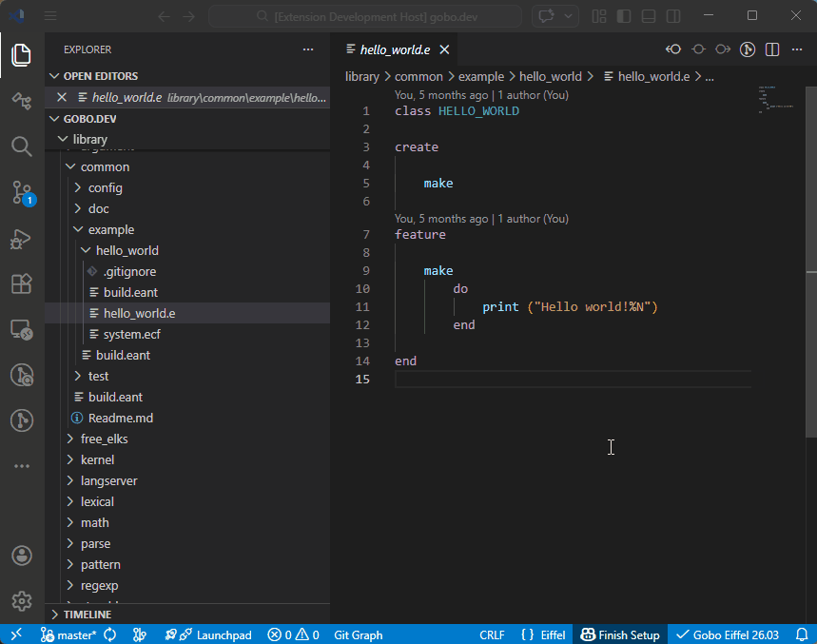Click the errors and warnings status indicator
Screen dimensions: 817x644
[293, 634]
